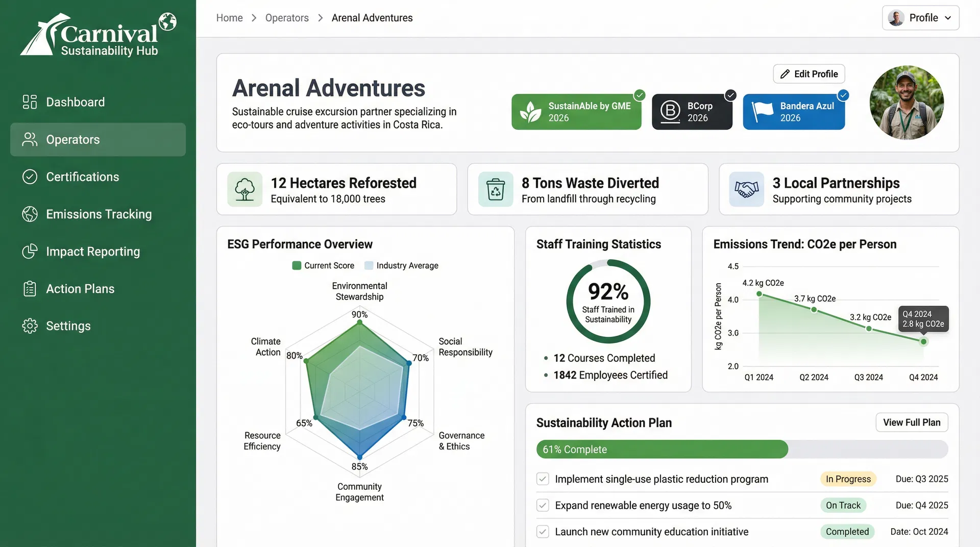
Task: Toggle checkbox for Expand renewable energy usage
Action: (543, 506)
